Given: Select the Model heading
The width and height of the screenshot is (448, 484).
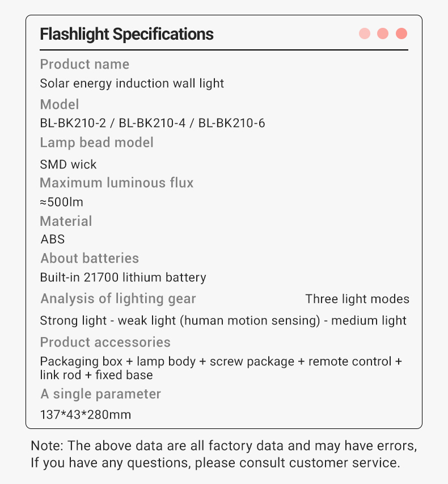Looking at the screenshot, I should 60,104.
